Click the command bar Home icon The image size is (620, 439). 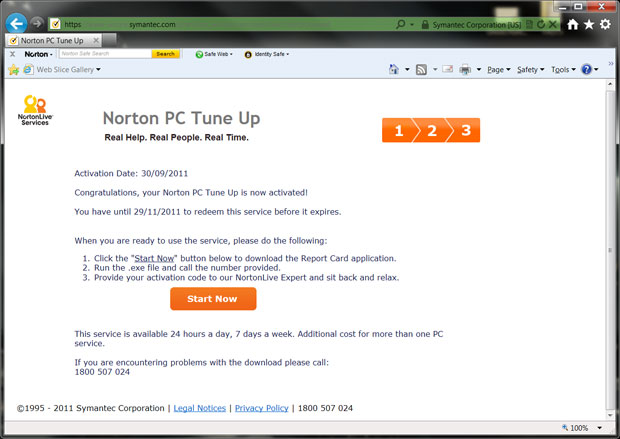[x=393, y=70]
